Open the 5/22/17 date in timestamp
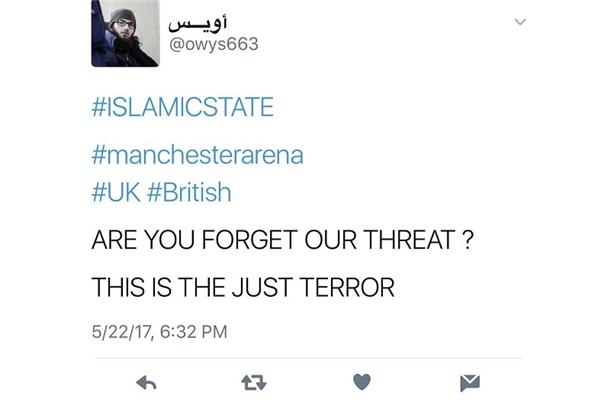Viewport: 600px width, 418px height. click(122, 331)
